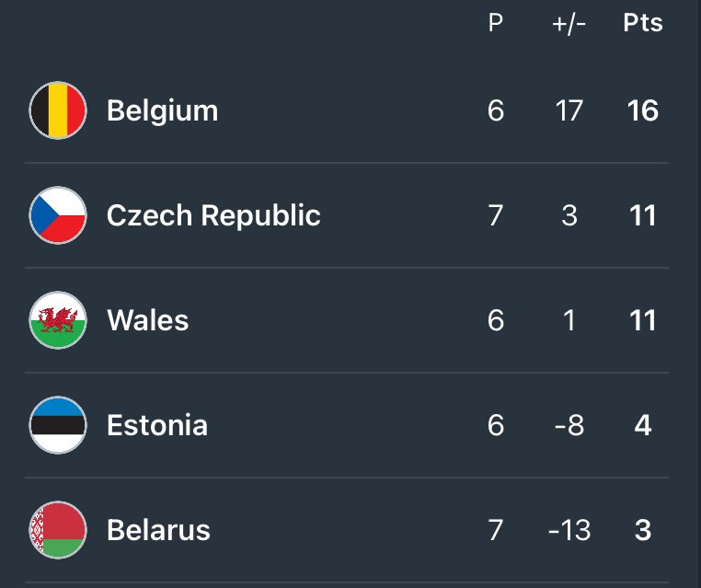The image size is (701, 588).
Task: Click the +/- goal difference column header
Action: [569, 23]
